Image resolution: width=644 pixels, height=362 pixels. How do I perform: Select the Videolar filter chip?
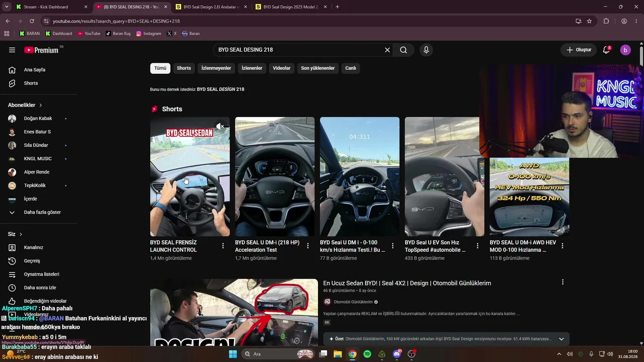(x=282, y=68)
